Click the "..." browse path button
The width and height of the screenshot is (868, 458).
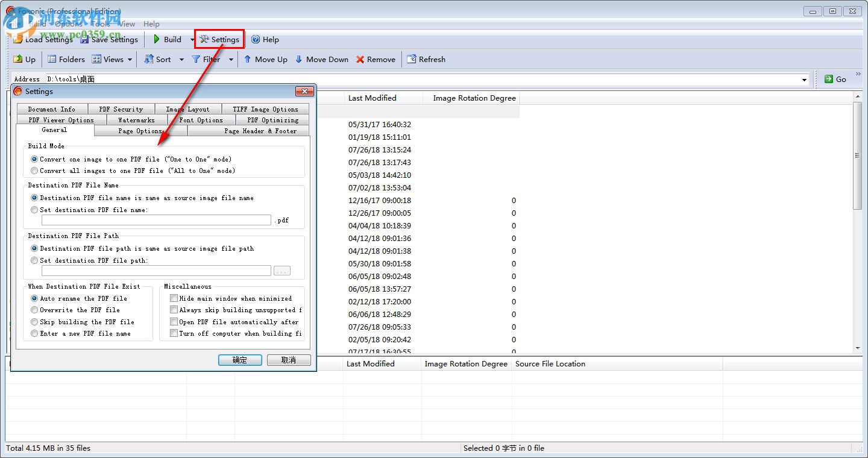(282, 271)
